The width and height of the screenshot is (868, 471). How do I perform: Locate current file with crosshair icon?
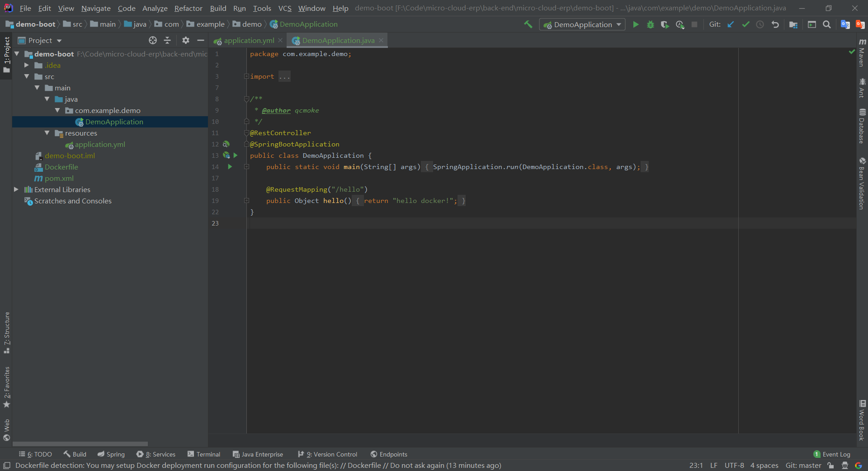point(153,40)
